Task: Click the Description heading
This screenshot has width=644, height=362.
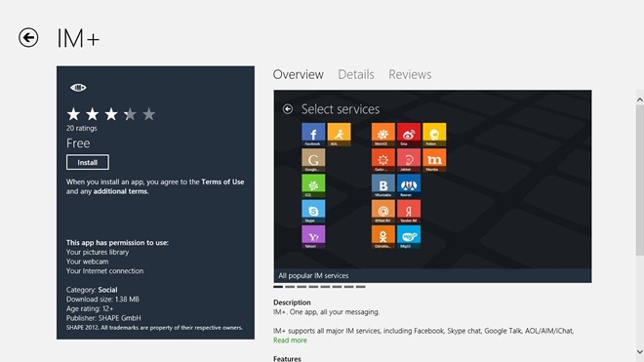Action: click(292, 302)
